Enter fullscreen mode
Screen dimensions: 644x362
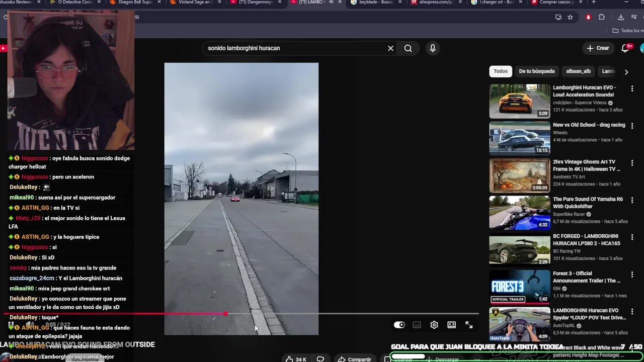tap(469, 325)
